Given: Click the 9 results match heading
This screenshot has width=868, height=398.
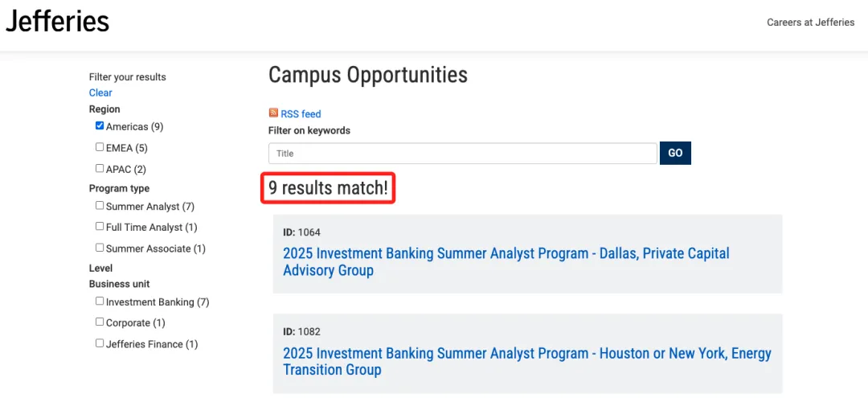Looking at the screenshot, I should point(328,188).
